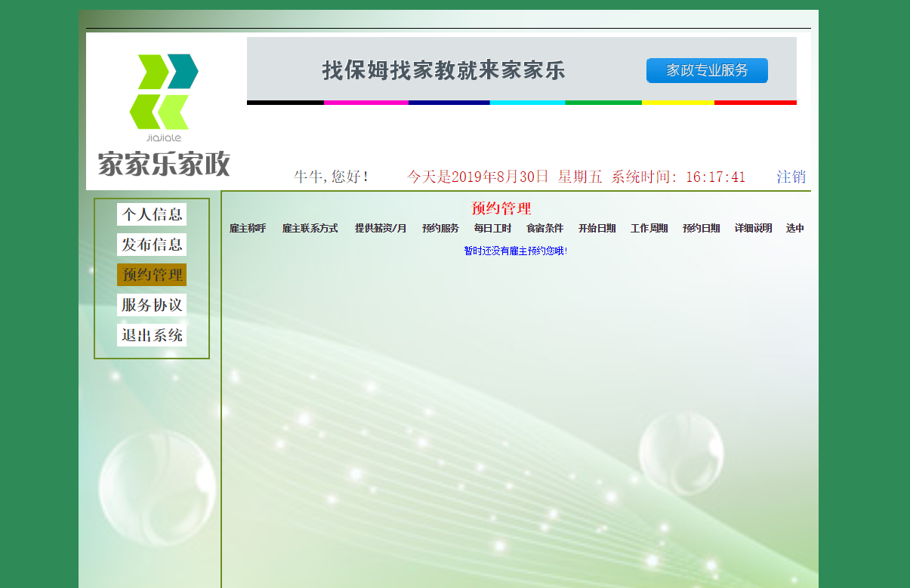
Task: Click the 开始日期 column header
Action: tap(597, 227)
